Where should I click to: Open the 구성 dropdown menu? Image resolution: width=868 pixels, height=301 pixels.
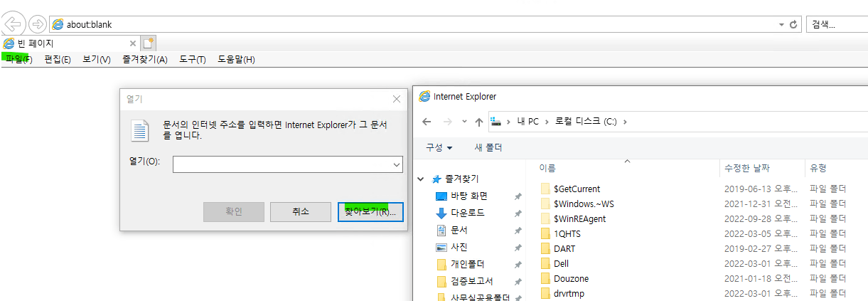click(x=439, y=147)
